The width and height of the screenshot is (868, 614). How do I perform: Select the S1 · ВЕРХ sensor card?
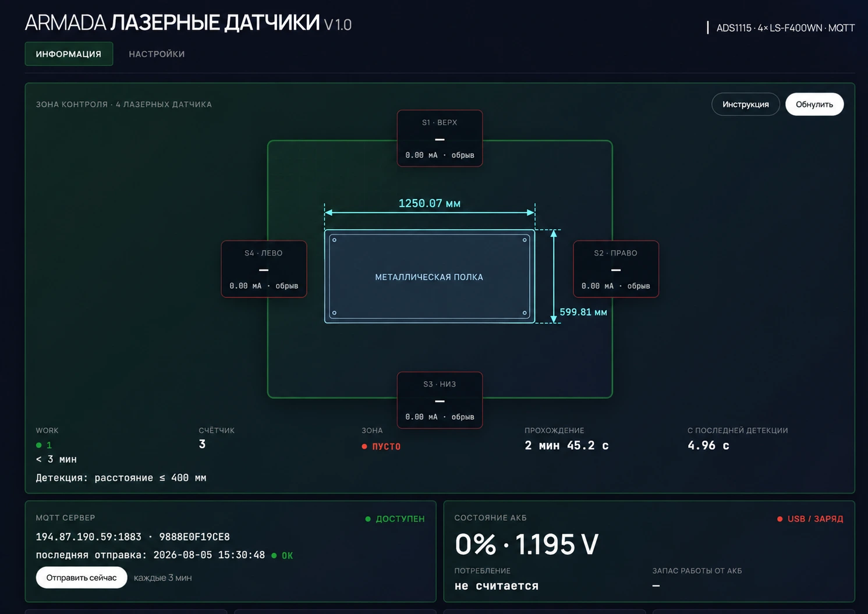coord(440,139)
